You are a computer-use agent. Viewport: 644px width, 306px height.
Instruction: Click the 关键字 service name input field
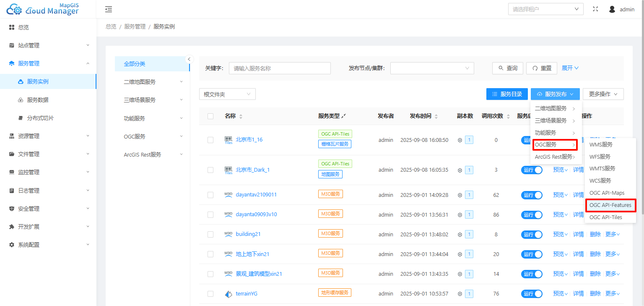pos(280,68)
